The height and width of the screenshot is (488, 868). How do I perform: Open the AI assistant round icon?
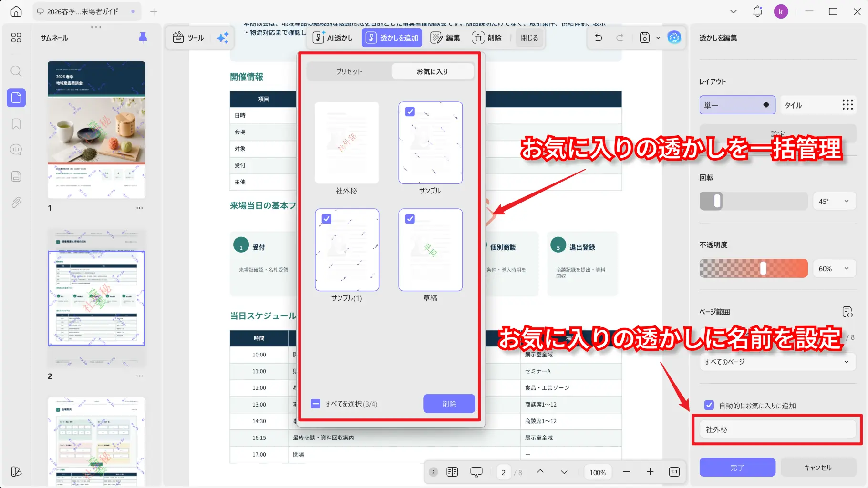[x=674, y=37]
